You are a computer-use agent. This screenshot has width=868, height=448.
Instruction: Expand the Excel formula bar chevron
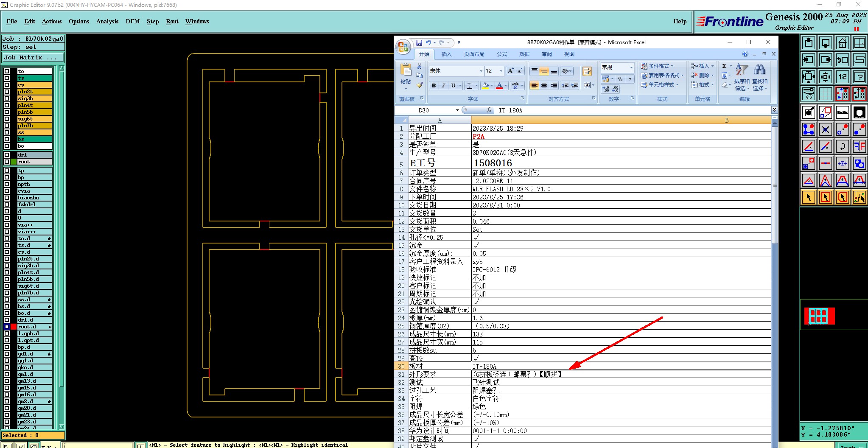coord(774,110)
